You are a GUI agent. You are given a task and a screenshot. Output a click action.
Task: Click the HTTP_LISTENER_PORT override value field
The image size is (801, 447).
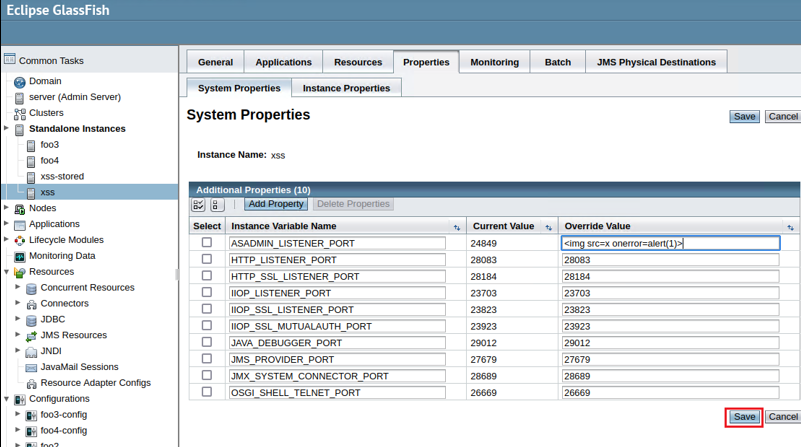pos(670,260)
